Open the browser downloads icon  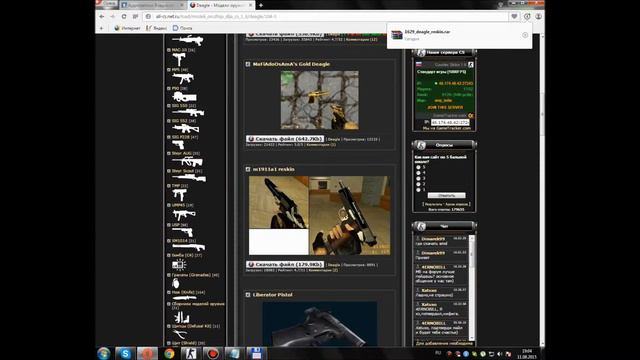click(x=527, y=16)
